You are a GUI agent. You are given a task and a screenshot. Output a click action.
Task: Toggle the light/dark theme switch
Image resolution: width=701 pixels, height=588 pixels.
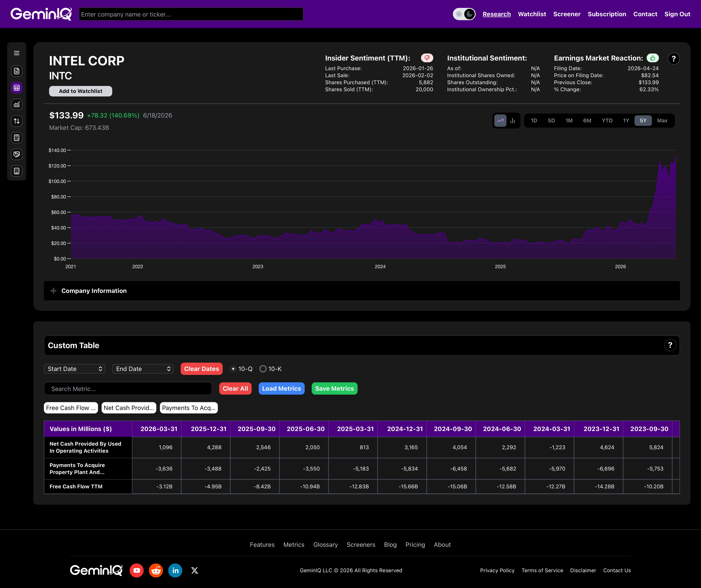464,14
